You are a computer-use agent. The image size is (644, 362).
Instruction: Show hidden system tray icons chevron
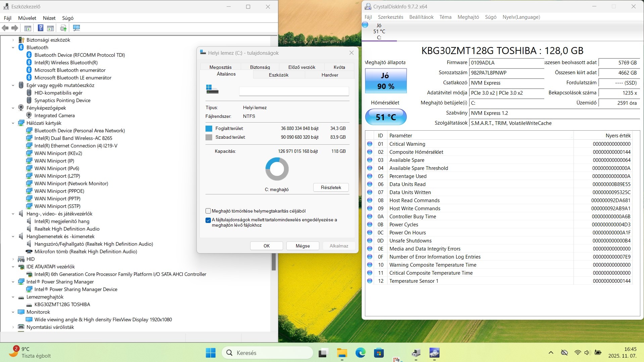click(551, 353)
